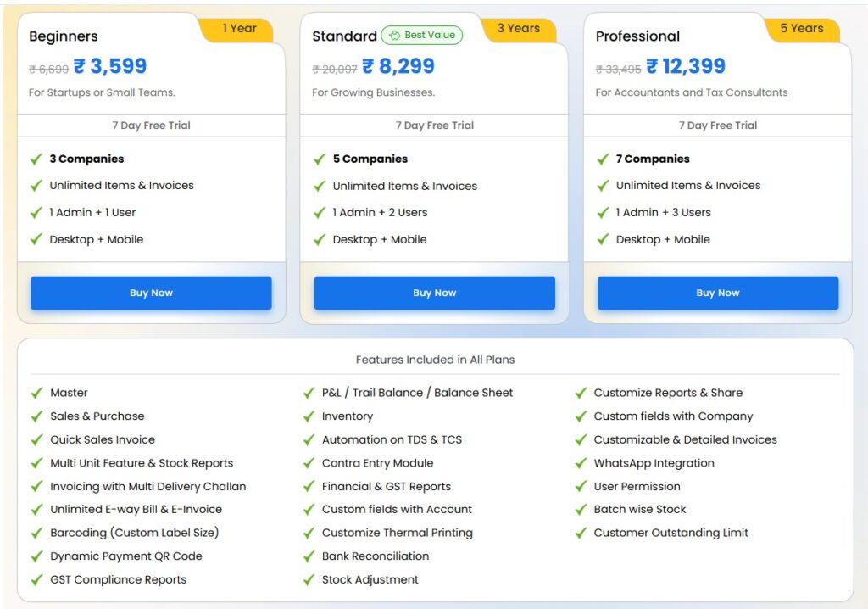The image size is (868, 609).
Task: Click green checkmark next to 3 Companies
Action: pyautogui.click(x=36, y=159)
